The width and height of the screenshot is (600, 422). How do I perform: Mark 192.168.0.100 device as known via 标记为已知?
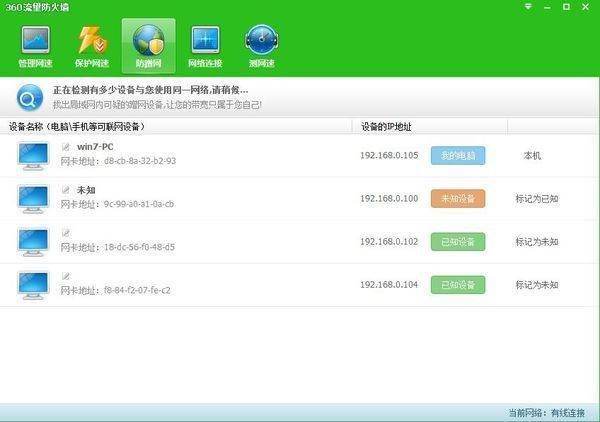click(537, 199)
